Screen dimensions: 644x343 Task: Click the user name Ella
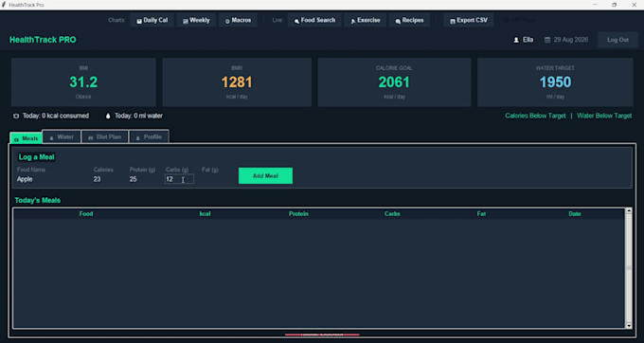[x=528, y=40]
